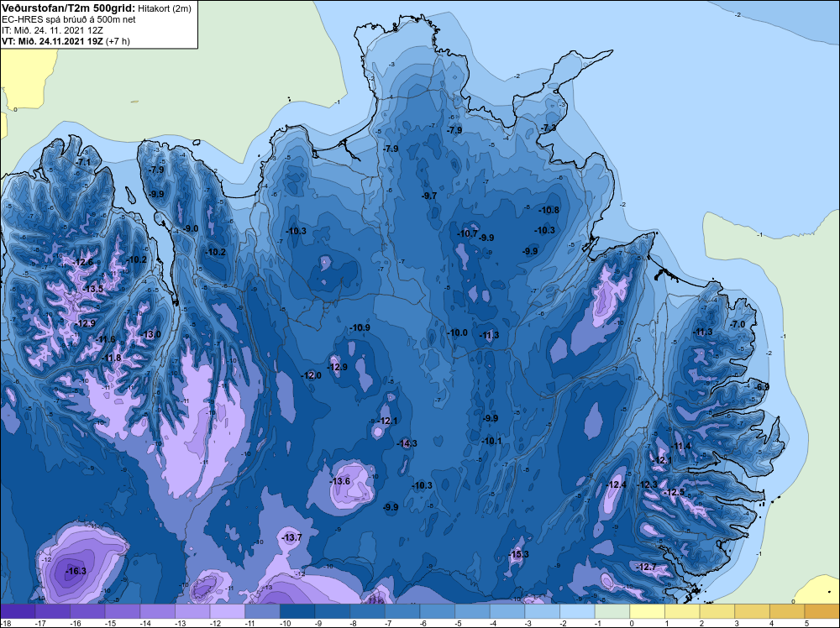Click the pale yellow legend swatch between 0 and 1
Image resolution: width=840 pixels, height=628 pixels.
click(x=648, y=611)
